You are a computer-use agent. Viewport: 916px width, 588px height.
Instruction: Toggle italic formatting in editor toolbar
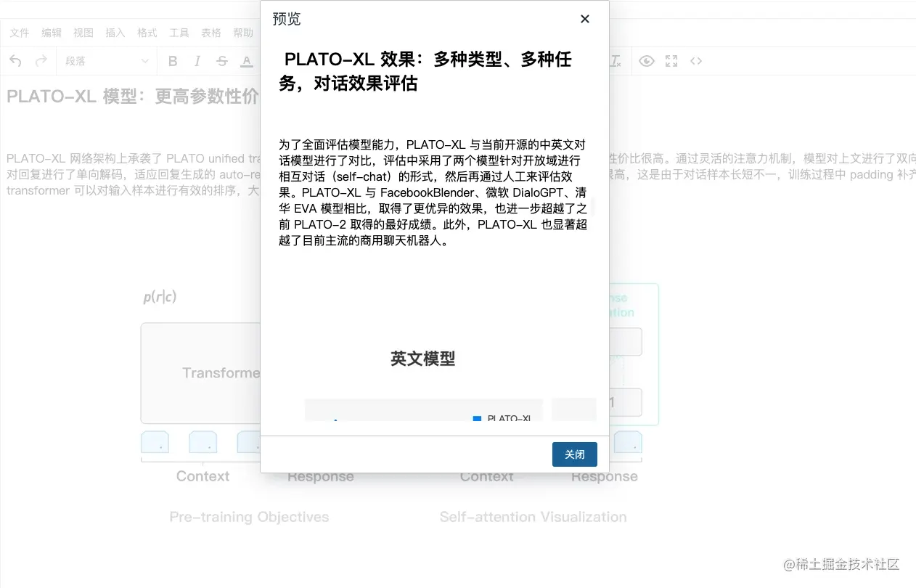(x=197, y=61)
